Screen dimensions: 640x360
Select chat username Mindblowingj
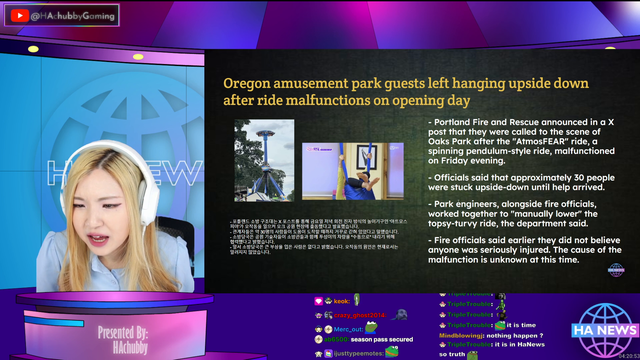click(462, 336)
